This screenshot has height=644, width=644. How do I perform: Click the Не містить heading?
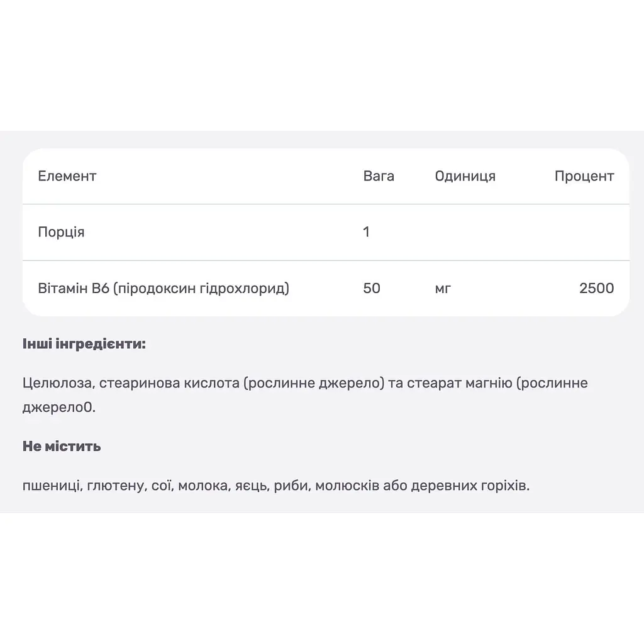pyautogui.click(x=62, y=447)
